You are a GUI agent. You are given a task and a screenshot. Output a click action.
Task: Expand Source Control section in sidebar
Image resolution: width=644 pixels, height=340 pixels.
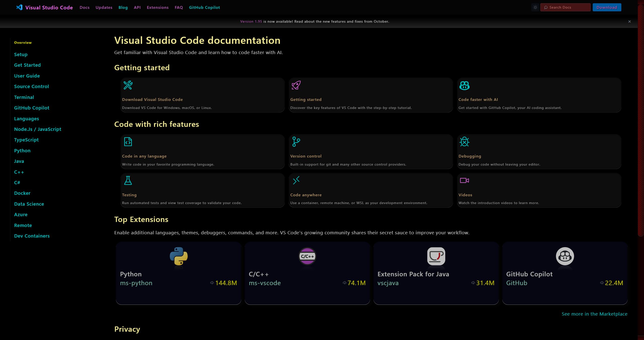31,87
